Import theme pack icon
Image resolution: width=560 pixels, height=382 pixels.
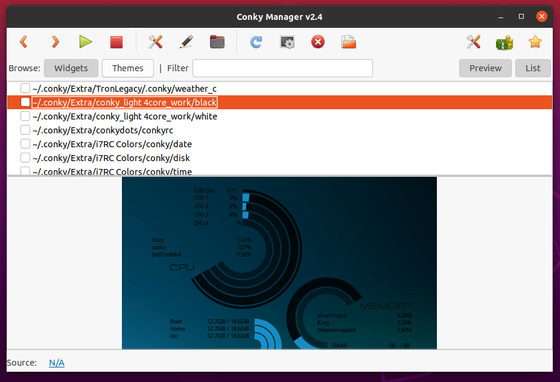349,42
